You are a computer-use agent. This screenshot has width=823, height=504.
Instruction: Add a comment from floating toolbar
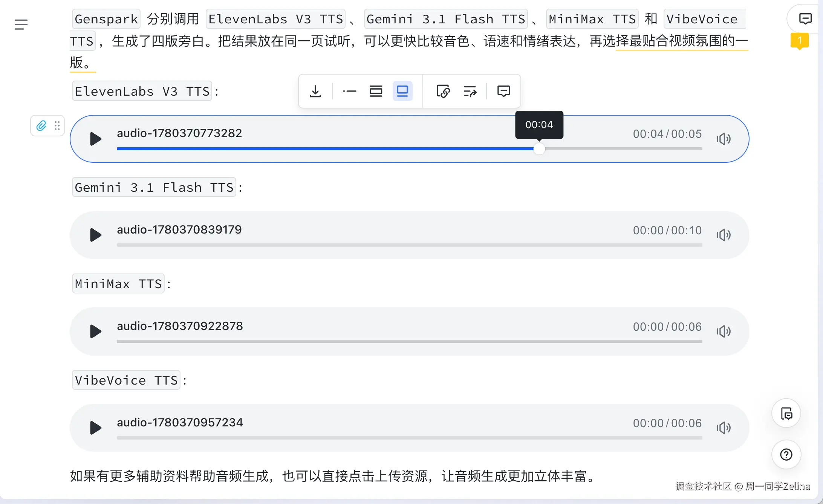click(x=503, y=91)
